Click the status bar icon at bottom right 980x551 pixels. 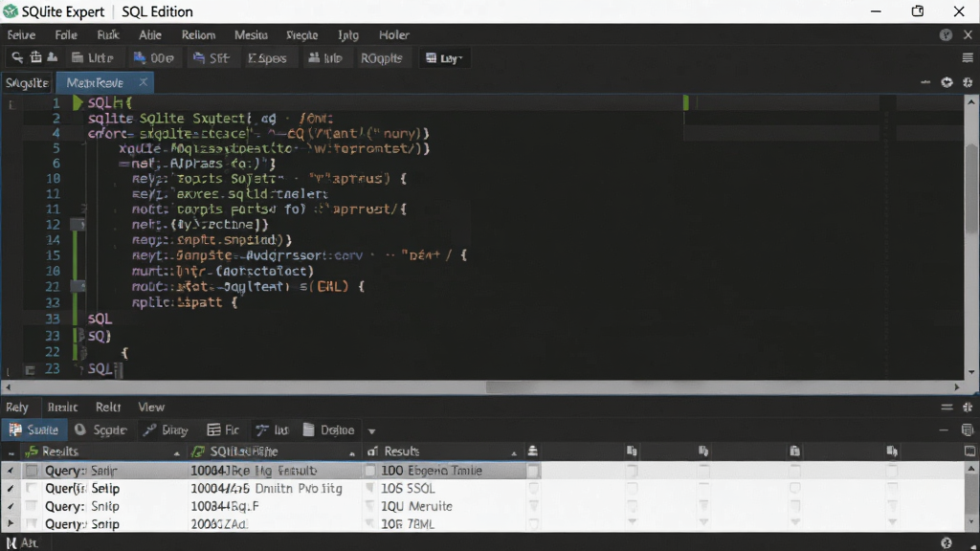947,543
